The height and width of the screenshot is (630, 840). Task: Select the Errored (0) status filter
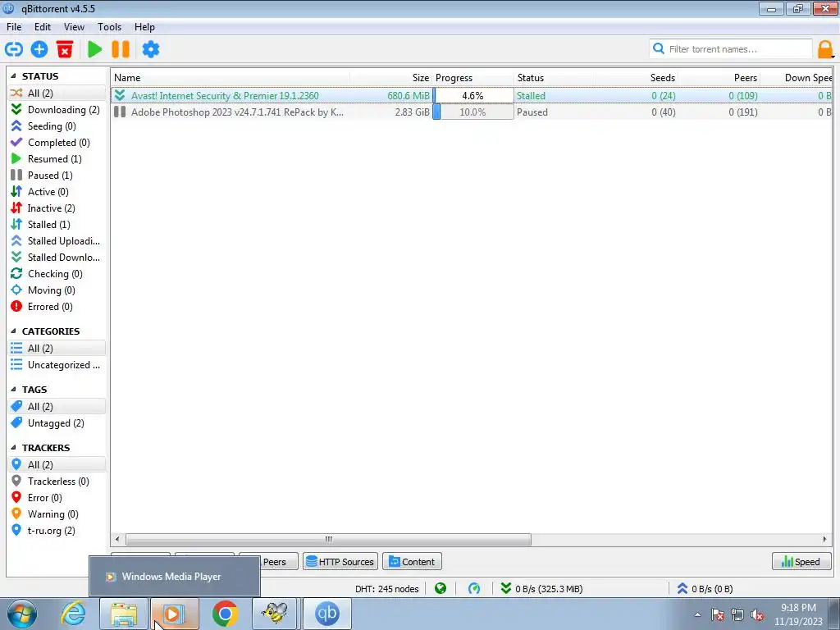57,307
